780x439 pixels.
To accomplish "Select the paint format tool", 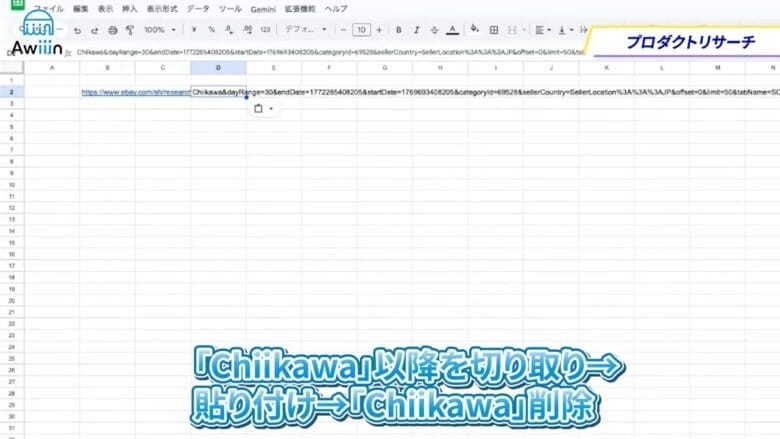I will click(x=130, y=30).
